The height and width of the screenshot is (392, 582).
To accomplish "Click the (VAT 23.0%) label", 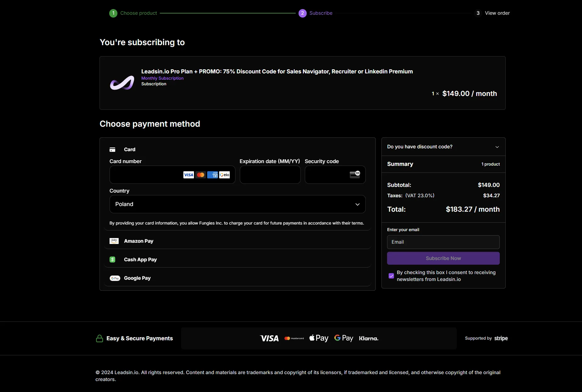I will tap(420, 196).
